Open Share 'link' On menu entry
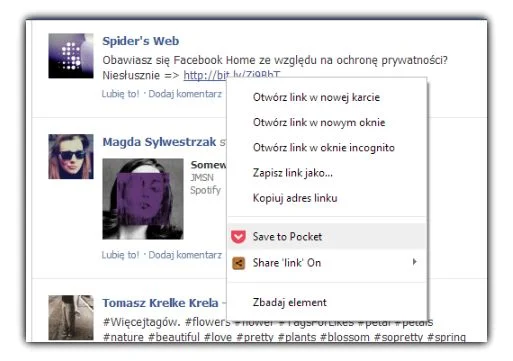This screenshot has height=361, width=513. [x=327, y=263]
